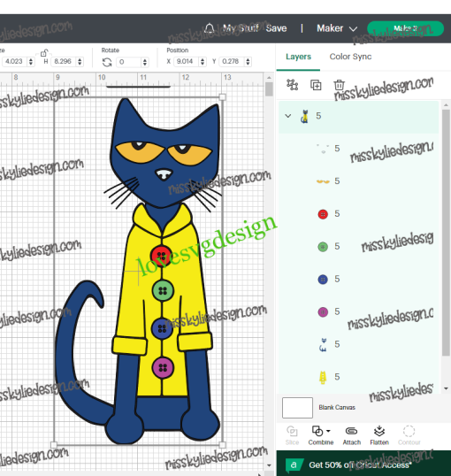Screen dimensions: 451x476
Task: Open the notifications bell
Action: pos(209,28)
